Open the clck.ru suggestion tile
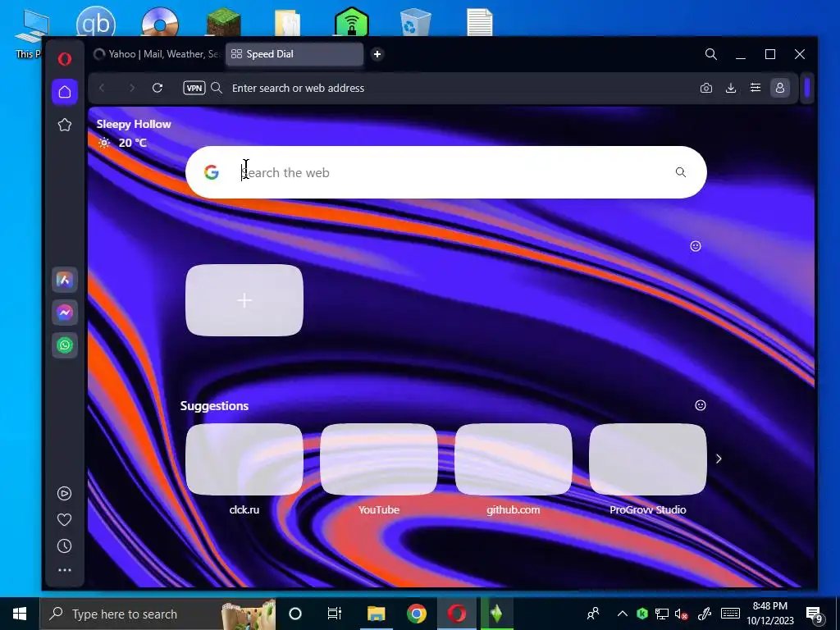 click(x=244, y=459)
